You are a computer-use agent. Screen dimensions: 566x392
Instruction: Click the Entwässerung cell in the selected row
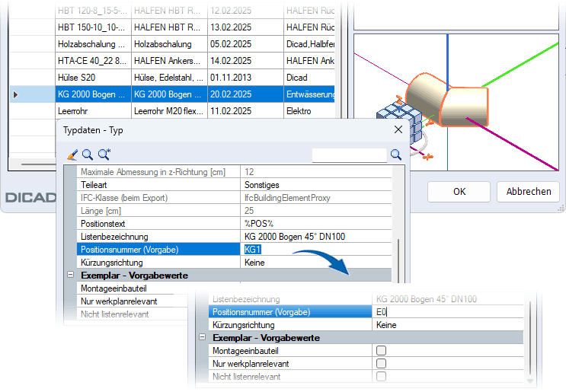[309, 94]
